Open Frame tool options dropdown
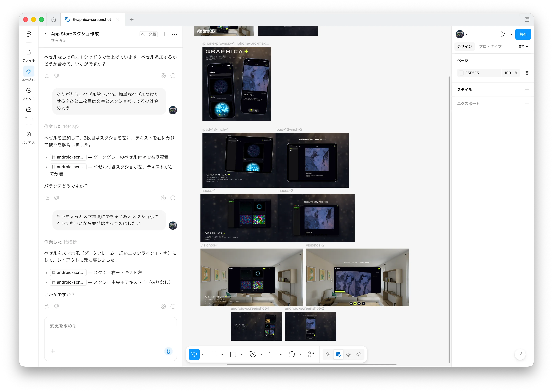Screen dimensions: 553x392 coord(222,354)
